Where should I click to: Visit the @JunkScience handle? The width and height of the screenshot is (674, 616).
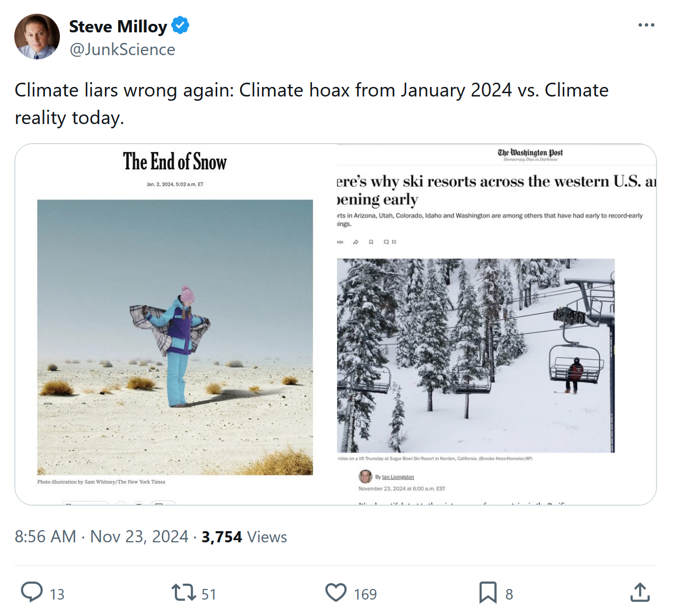pos(122,49)
